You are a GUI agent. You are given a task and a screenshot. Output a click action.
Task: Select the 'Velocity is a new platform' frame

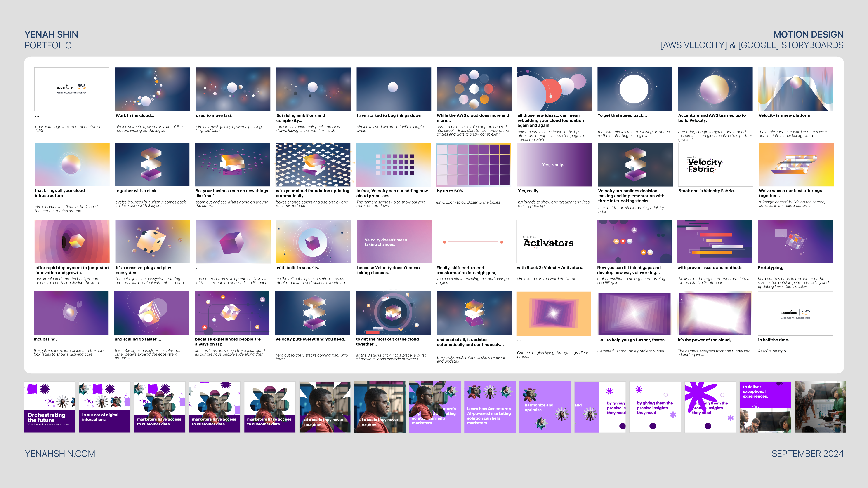796,89
